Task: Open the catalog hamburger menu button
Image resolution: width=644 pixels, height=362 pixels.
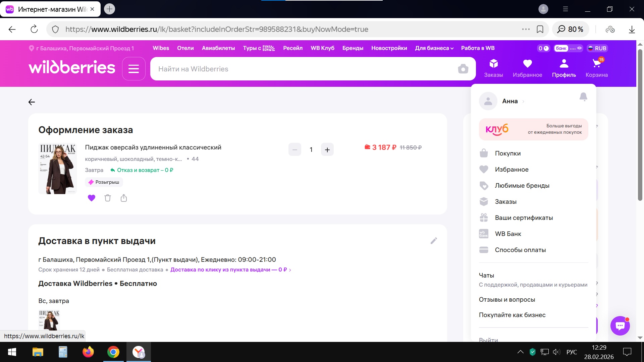Action: 133,69
